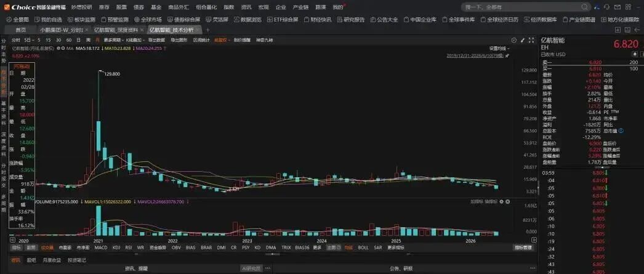644x274 pixels.
Task: Switch chart to 周 weekly period
Action: 88,40
